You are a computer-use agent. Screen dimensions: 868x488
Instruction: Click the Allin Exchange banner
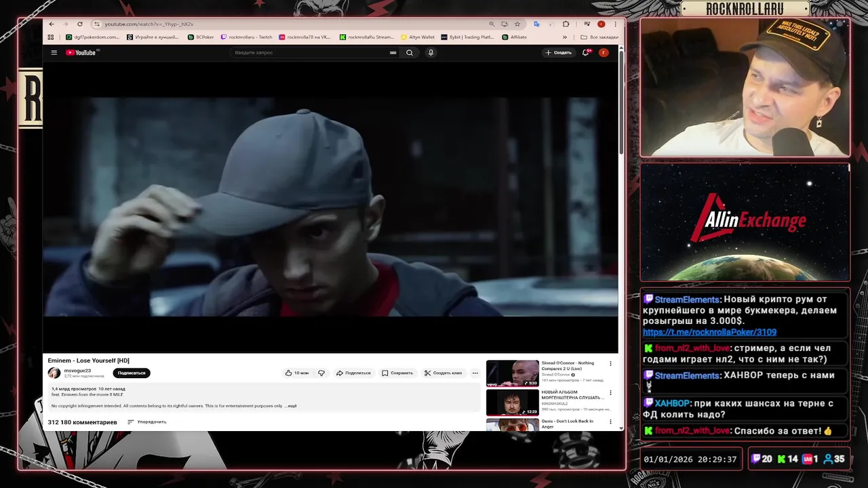pyautogui.click(x=745, y=222)
